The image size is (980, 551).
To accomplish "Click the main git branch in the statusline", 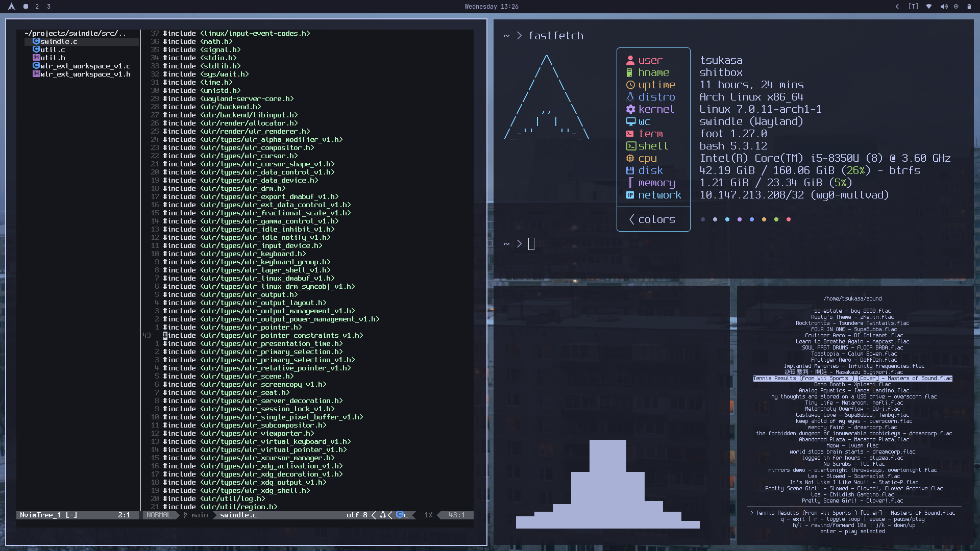I will pos(196,515).
